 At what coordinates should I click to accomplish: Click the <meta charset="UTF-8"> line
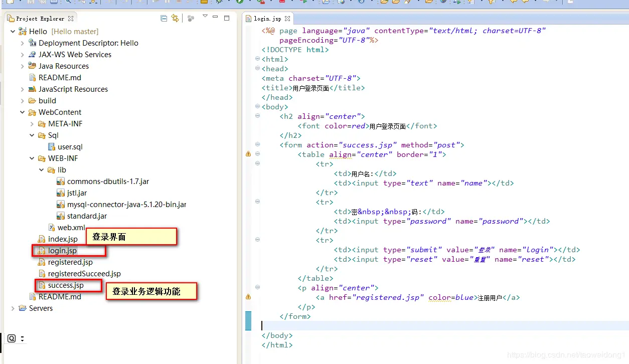click(x=311, y=78)
